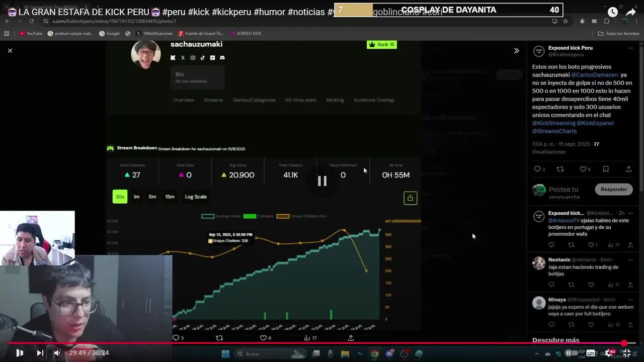Image resolution: width=644 pixels, height=362 pixels.
Task: Like Neotanic's reply
Action: coord(591,285)
